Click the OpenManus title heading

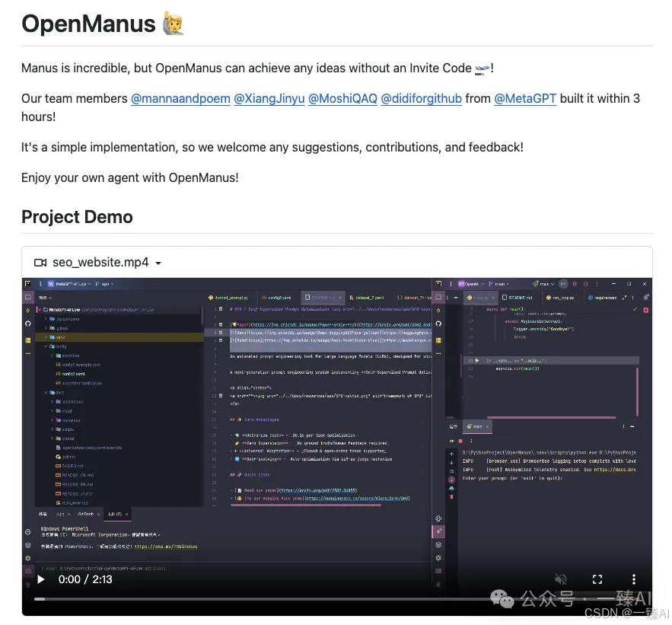tap(88, 24)
